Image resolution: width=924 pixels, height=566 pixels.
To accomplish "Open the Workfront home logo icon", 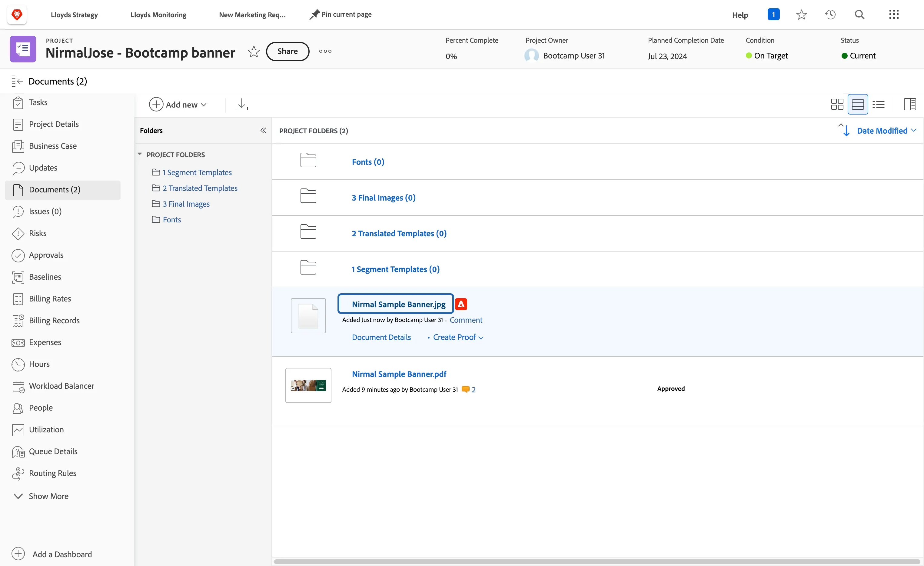I will pyautogui.click(x=17, y=15).
